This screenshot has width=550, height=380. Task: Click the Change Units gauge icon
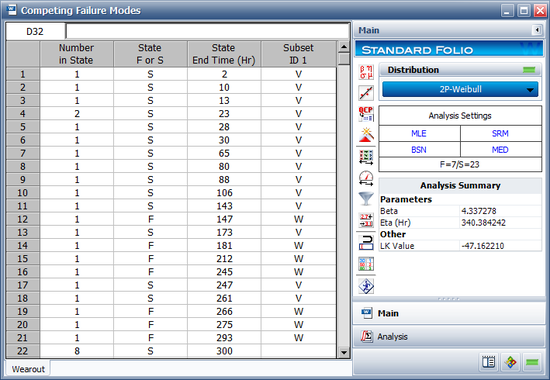[366, 178]
